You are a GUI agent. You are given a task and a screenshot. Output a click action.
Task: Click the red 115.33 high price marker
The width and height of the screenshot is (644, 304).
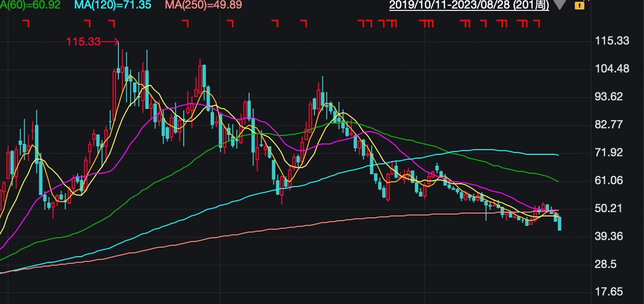(x=92, y=42)
